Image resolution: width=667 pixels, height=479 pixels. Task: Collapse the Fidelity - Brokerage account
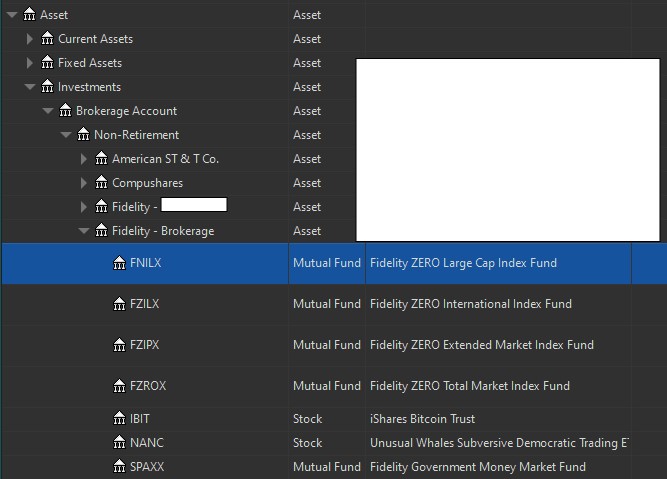(x=84, y=231)
